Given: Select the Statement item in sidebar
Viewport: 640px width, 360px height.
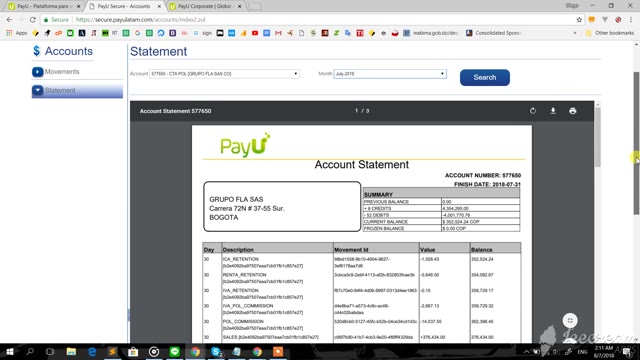Looking at the screenshot, I should click(77, 90).
